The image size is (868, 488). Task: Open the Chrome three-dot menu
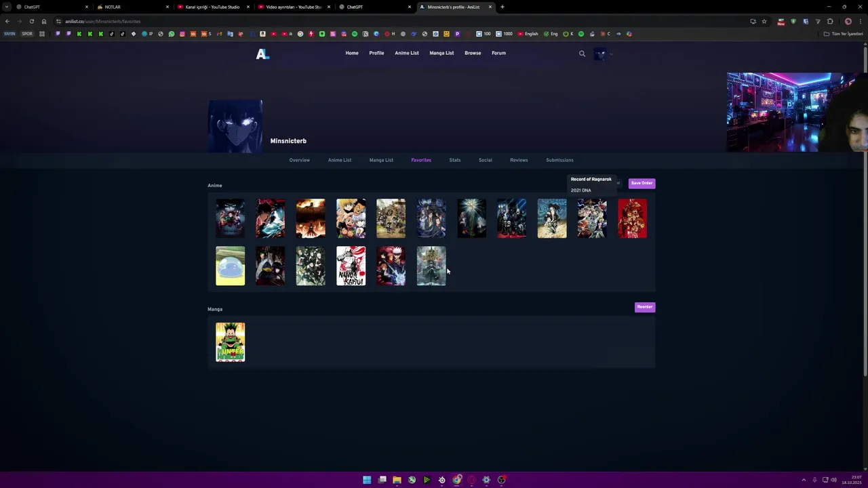click(x=861, y=21)
